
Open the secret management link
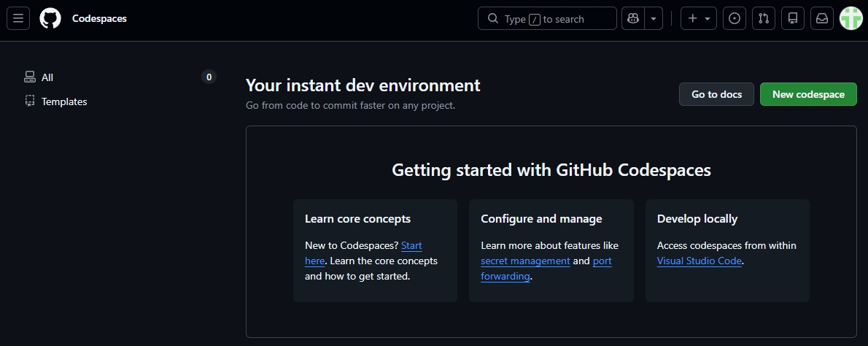(x=525, y=261)
